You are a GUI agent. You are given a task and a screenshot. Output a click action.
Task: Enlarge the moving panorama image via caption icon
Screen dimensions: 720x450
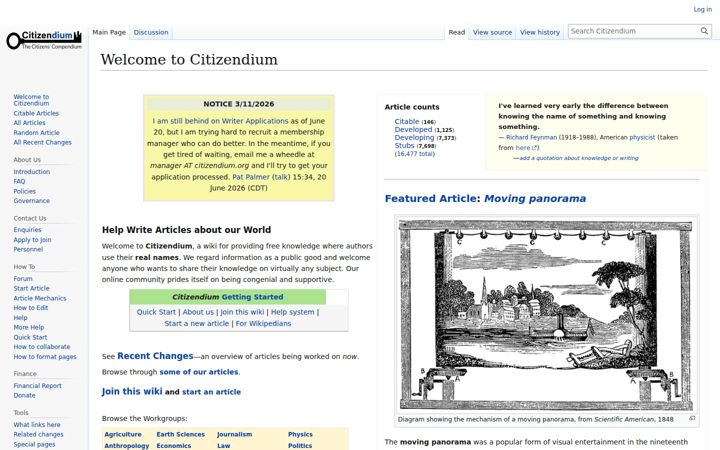[x=692, y=418]
